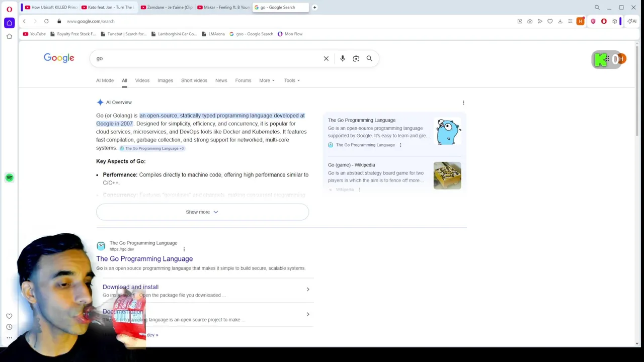Open three-dot menu beside go.dev result
The height and width of the screenshot is (362, 644).
tap(184, 249)
